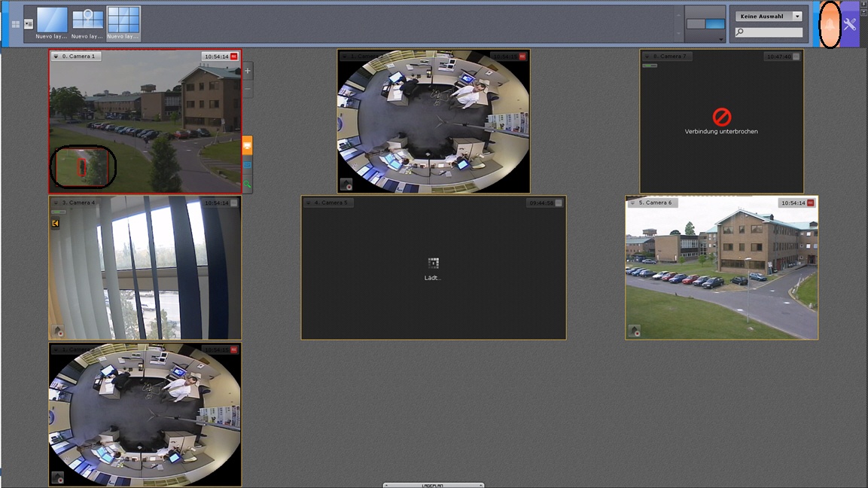Select the first single-view layout thumbnail
The height and width of the screenshot is (488, 868).
click(x=52, y=20)
